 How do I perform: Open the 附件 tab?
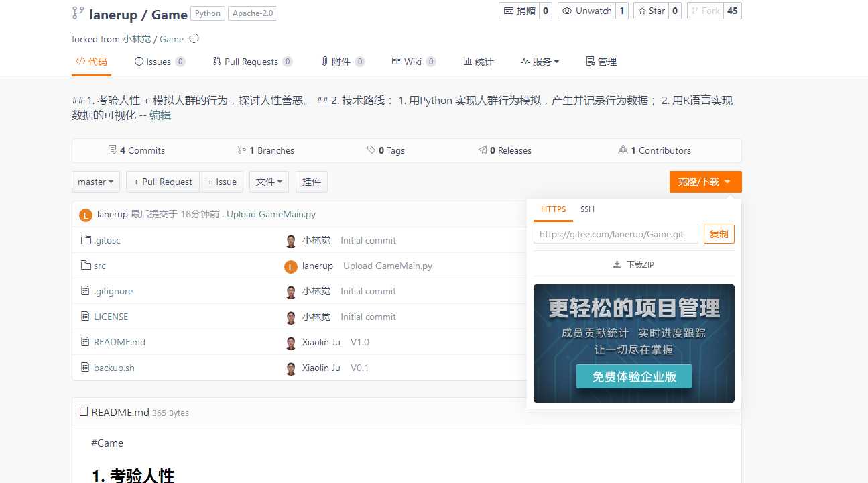click(x=343, y=62)
